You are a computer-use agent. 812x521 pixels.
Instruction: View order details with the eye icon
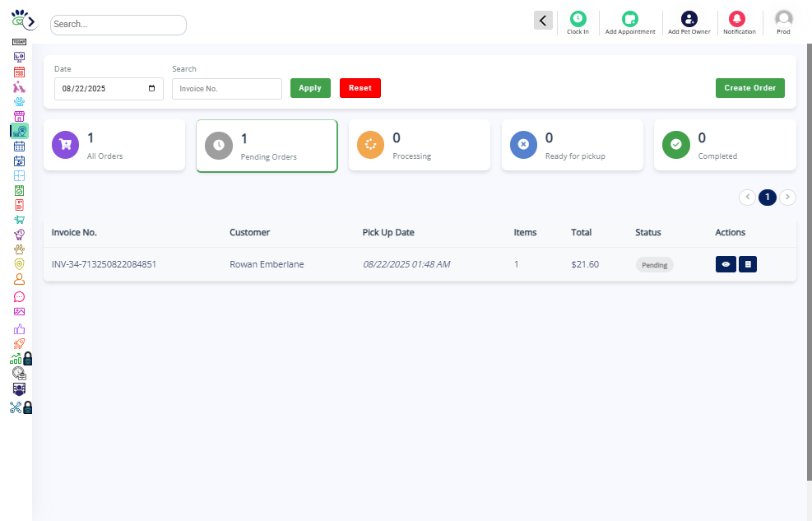(726, 264)
